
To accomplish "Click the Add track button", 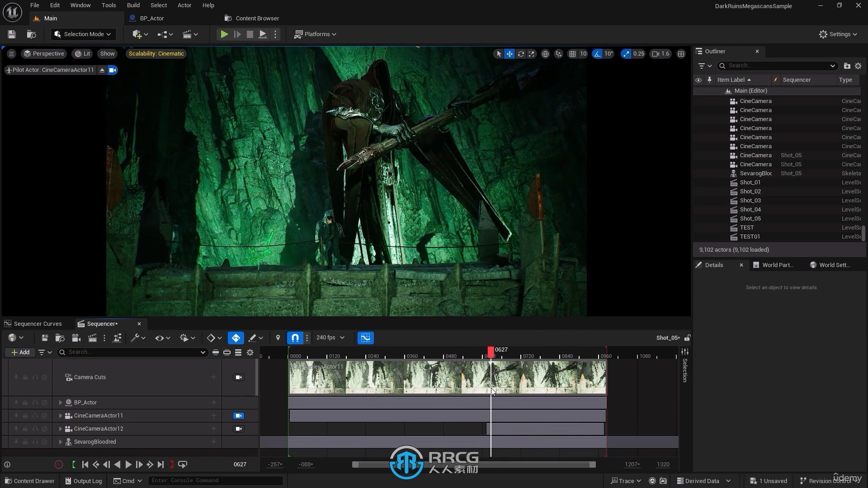I will 20,352.
